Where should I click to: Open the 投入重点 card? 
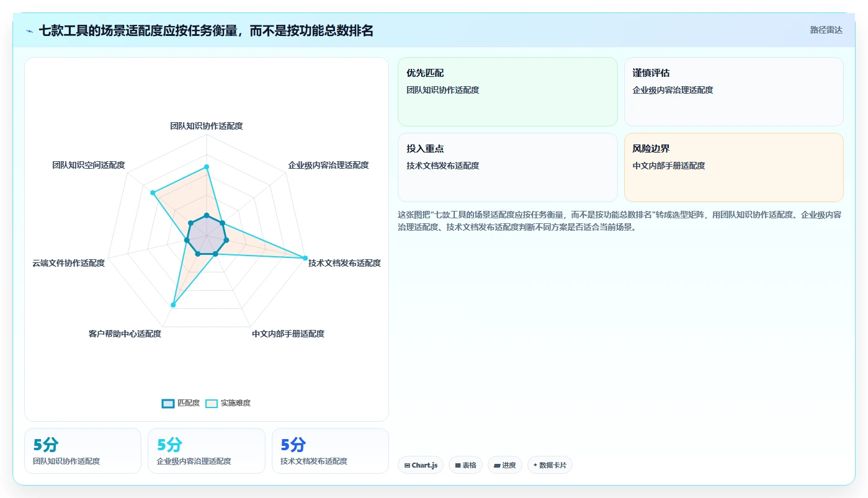tap(508, 167)
